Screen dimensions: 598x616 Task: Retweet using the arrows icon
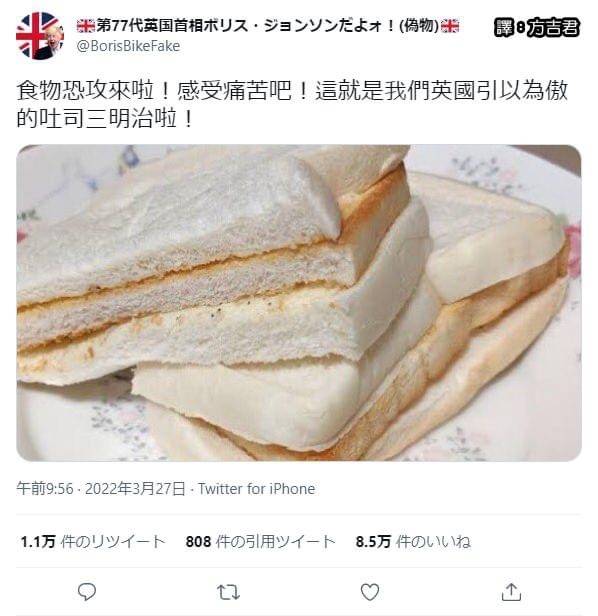(x=228, y=592)
